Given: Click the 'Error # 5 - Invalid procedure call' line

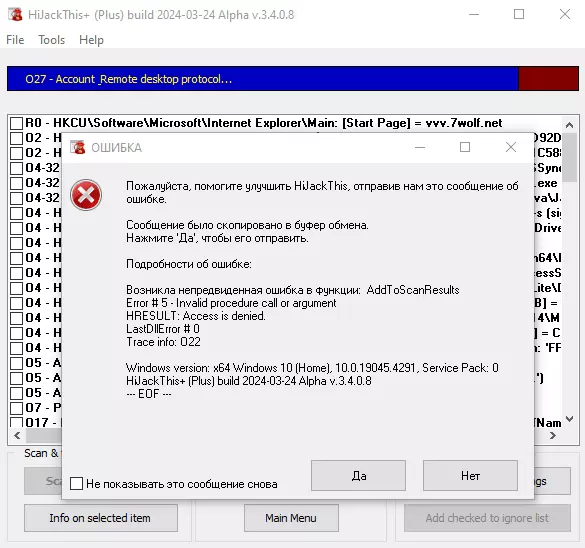Looking at the screenshot, I should 231,303.
